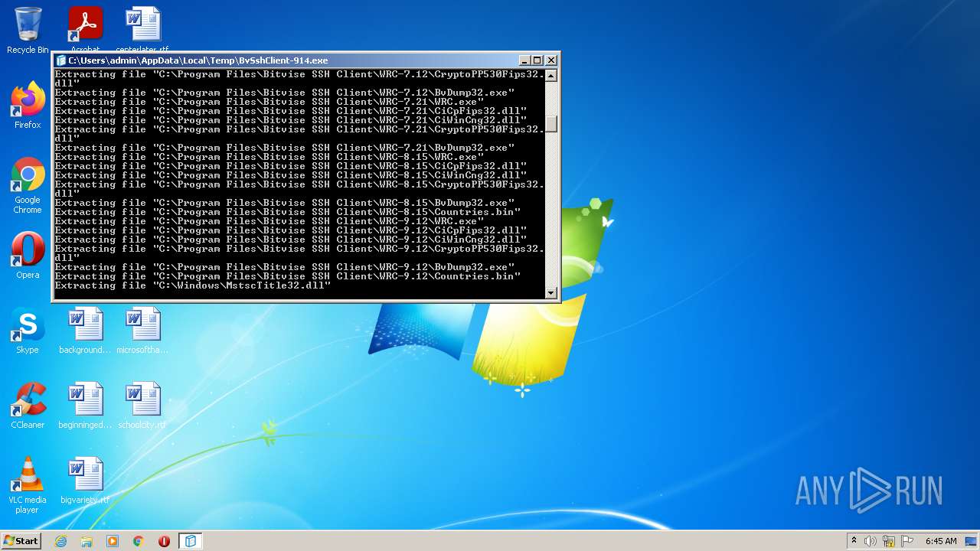Open the volume control tray icon

tap(871, 541)
